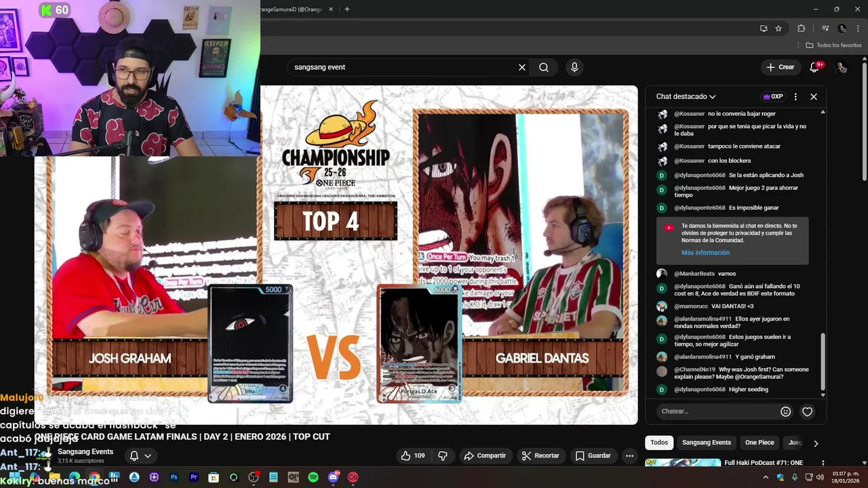Open Microsoft Store from the taskbar

point(214,477)
